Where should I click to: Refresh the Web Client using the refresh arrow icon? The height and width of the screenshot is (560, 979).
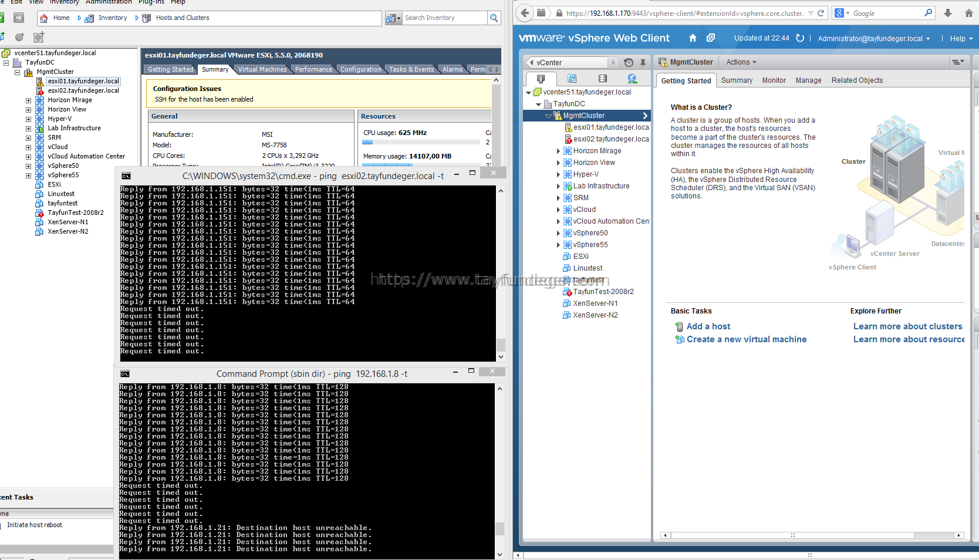800,38
